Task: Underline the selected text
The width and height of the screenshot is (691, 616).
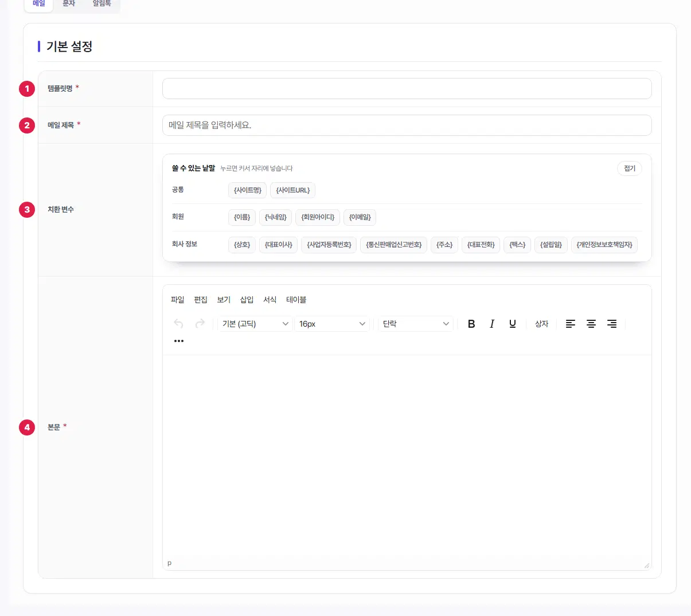Action: (513, 324)
